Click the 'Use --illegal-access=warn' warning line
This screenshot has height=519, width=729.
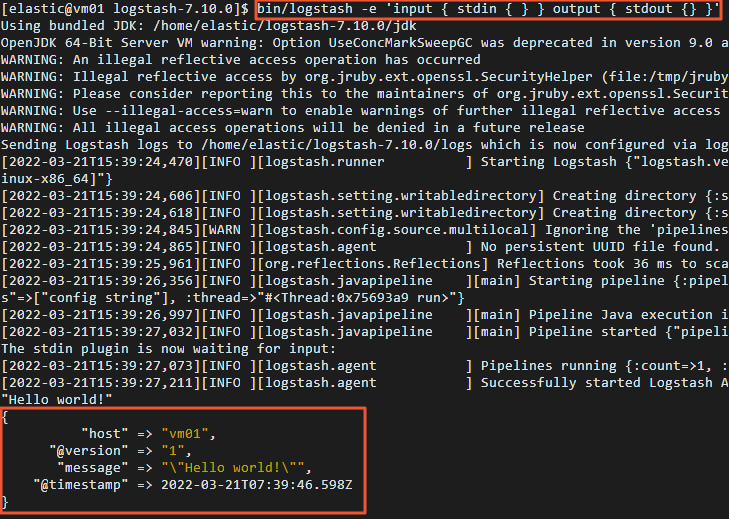pyautogui.click(x=361, y=111)
